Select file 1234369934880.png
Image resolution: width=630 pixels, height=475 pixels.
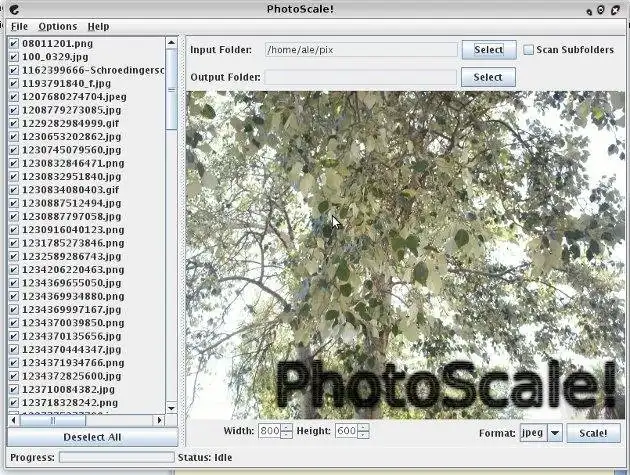click(x=73, y=296)
